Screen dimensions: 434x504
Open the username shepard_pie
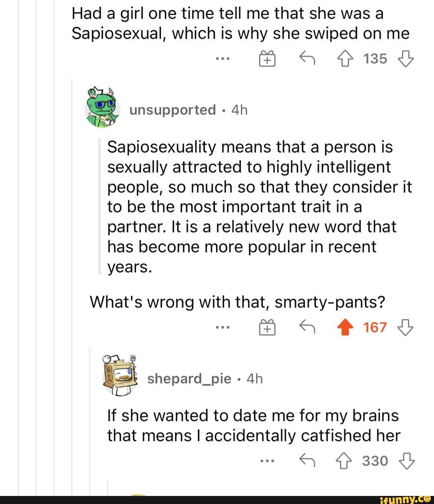189,378
